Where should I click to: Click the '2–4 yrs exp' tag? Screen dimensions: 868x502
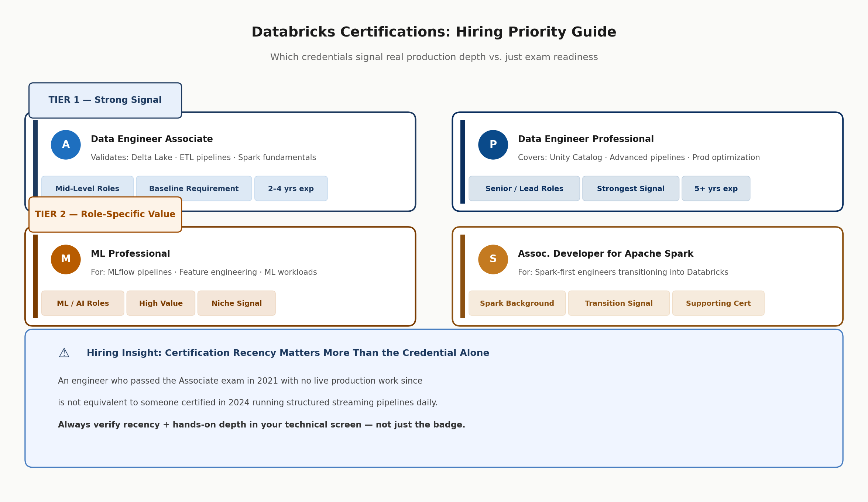coord(291,188)
